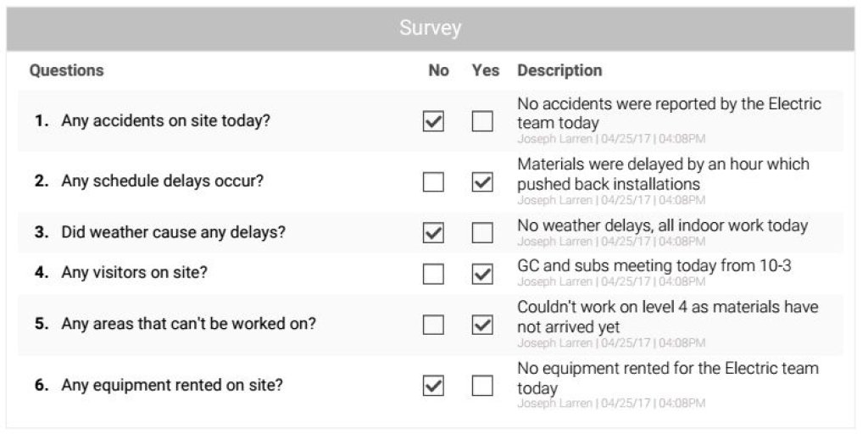
Task: Click the GC and subs meeting description
Action: click(x=654, y=266)
